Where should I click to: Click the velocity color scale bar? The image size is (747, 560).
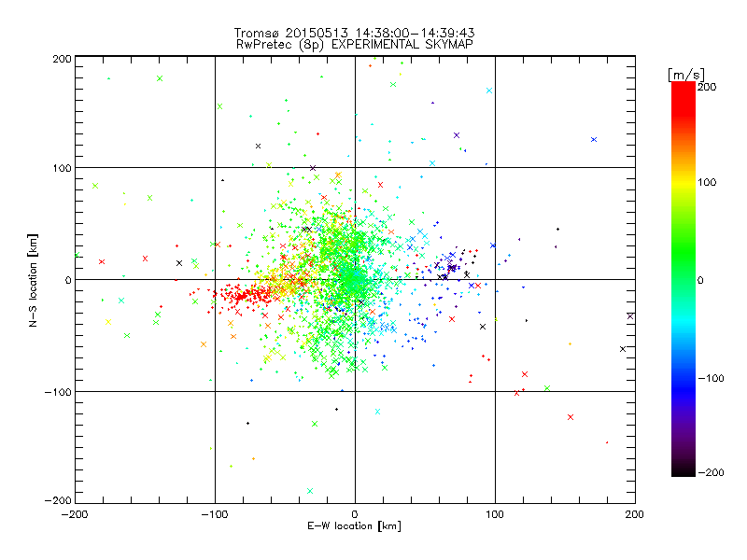pos(684,279)
